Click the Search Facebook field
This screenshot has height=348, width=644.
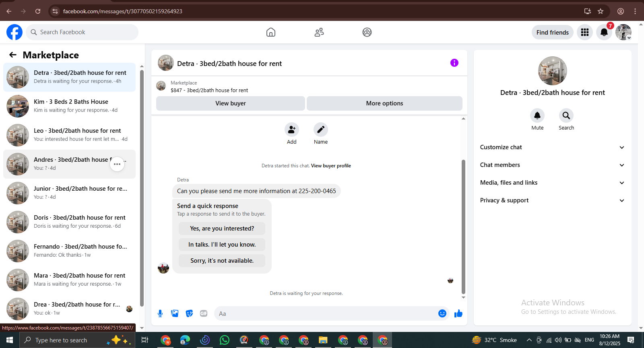82,32
